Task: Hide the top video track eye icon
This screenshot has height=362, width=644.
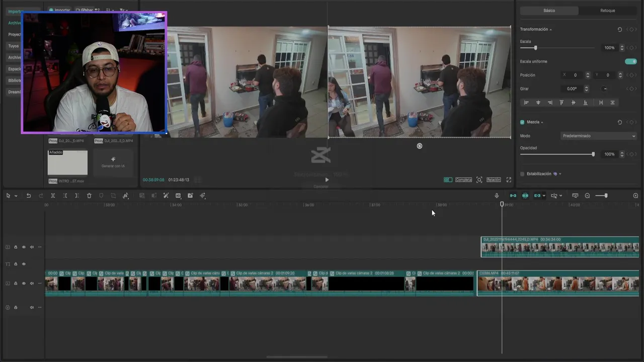Action: [x=24, y=247]
